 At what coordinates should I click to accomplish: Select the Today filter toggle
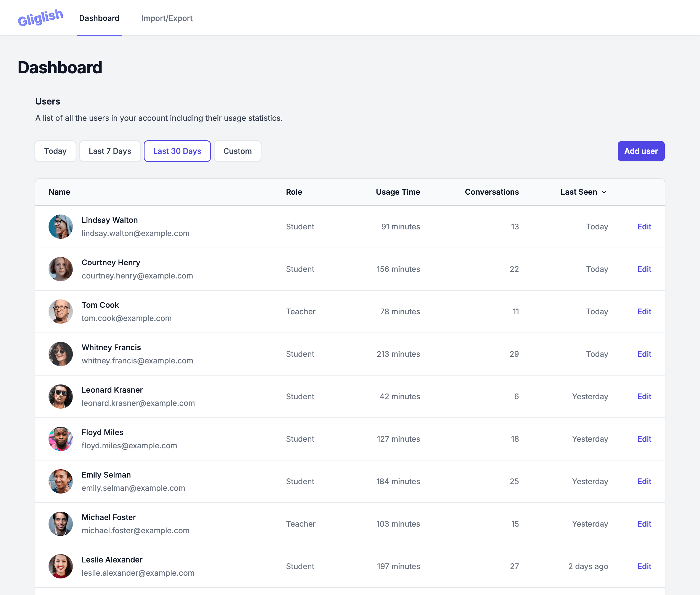tap(55, 151)
